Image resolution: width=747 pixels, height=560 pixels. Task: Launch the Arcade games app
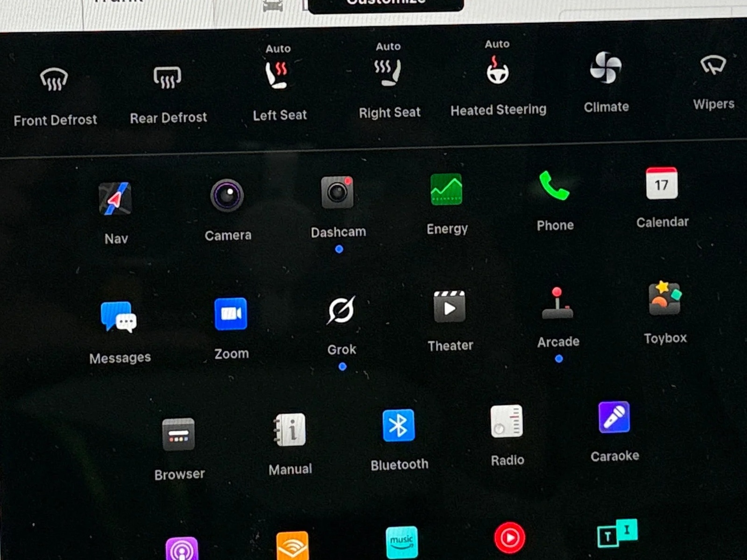click(x=557, y=304)
